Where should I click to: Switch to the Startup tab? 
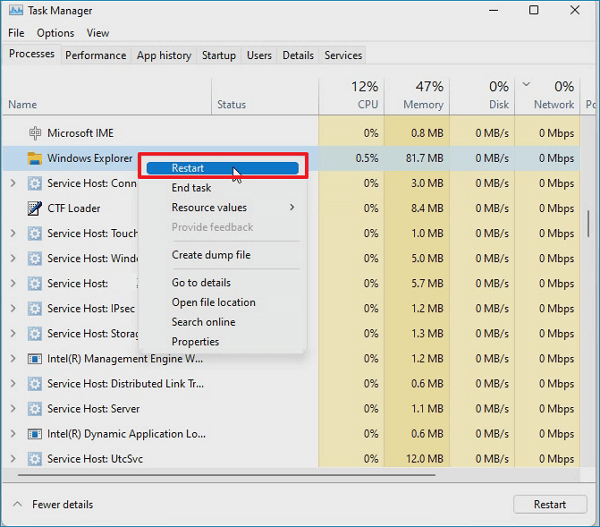[219, 55]
